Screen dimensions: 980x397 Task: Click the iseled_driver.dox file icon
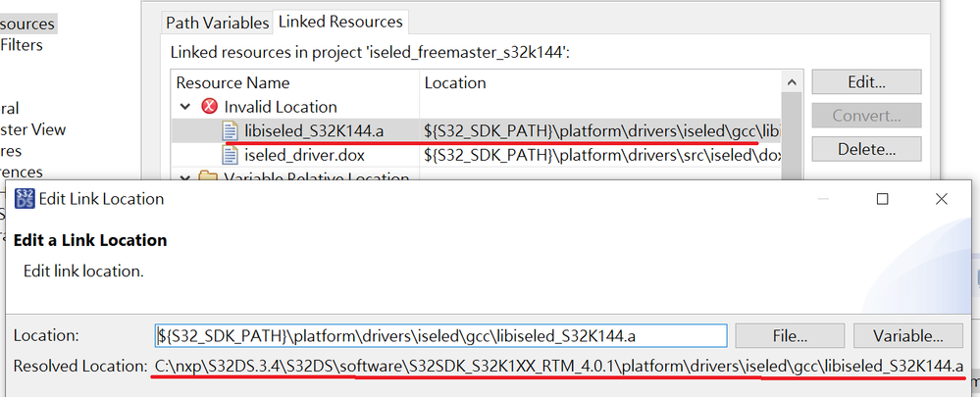click(230, 154)
